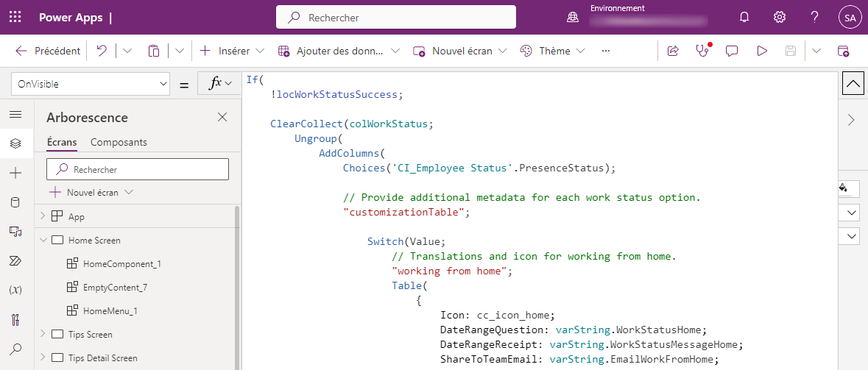Open the OnVisible property dropdown
868x370 pixels.
click(x=91, y=84)
